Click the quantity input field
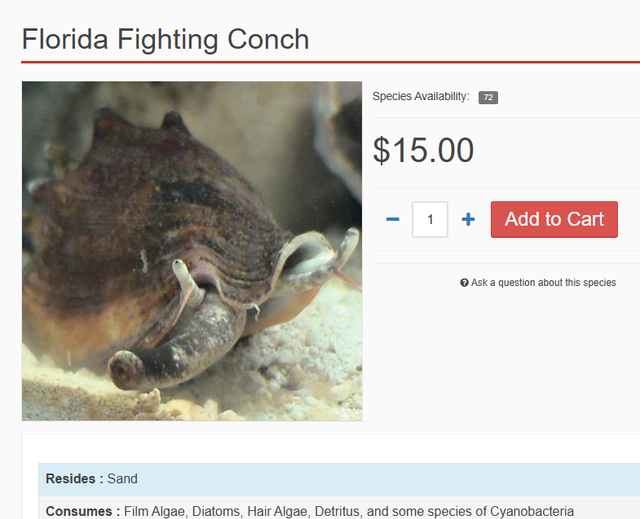Viewport: 640px width, 519px height. [x=430, y=219]
